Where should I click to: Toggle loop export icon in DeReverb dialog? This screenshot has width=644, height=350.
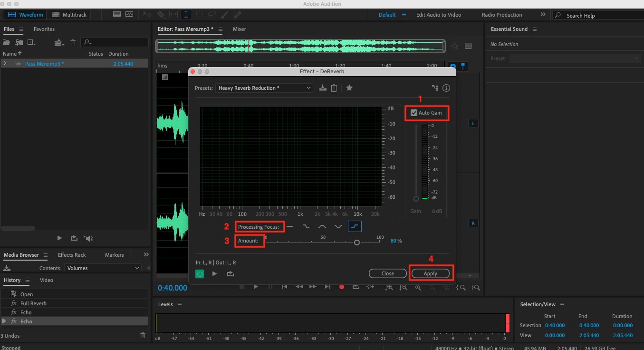pos(231,274)
